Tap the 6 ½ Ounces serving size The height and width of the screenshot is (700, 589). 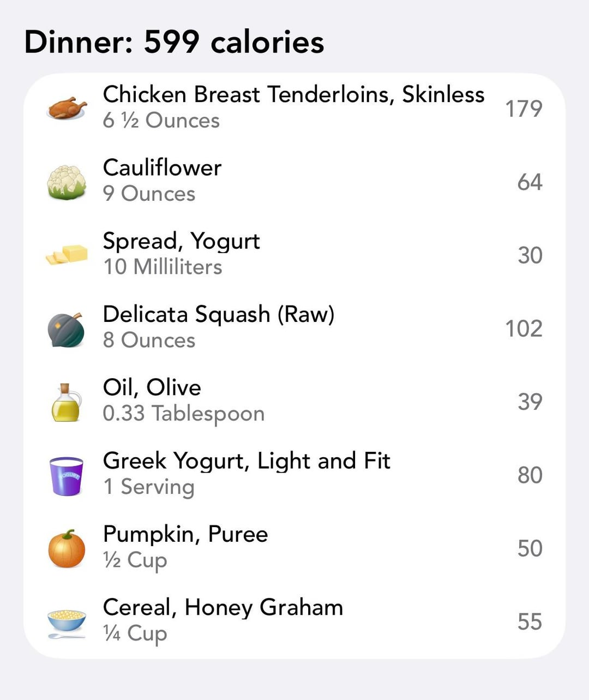click(x=161, y=121)
